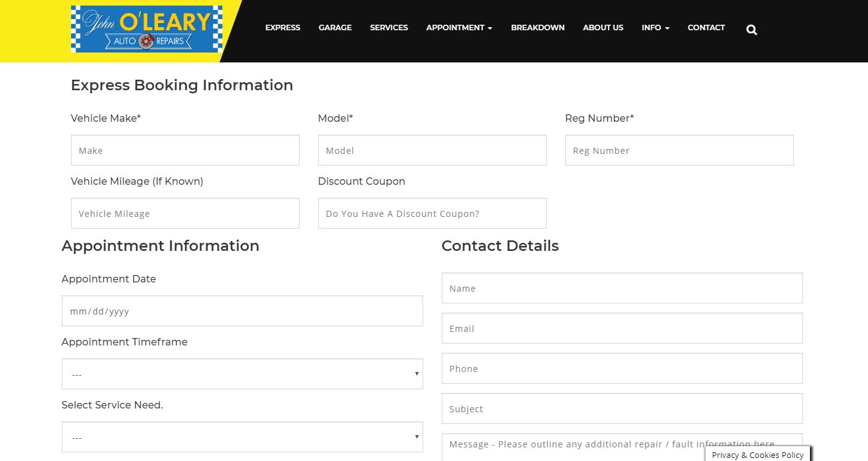Expand the Select Service Need dropdown

coord(242,437)
